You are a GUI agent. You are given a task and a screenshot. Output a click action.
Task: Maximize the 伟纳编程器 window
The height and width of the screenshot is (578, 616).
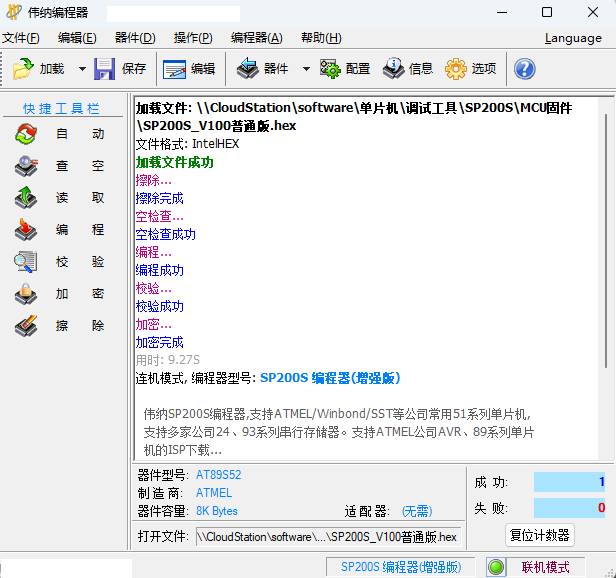coord(547,13)
